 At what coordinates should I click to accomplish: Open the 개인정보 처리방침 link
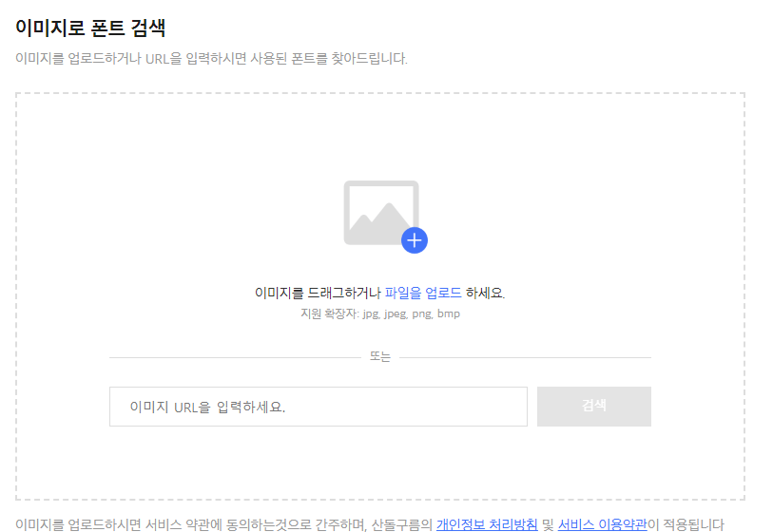tap(487, 524)
